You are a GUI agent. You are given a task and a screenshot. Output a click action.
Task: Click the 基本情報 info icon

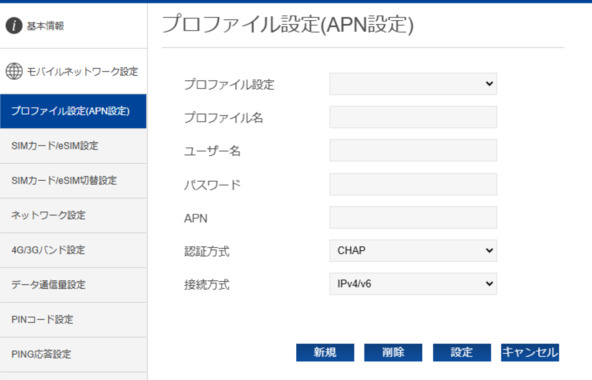14,26
